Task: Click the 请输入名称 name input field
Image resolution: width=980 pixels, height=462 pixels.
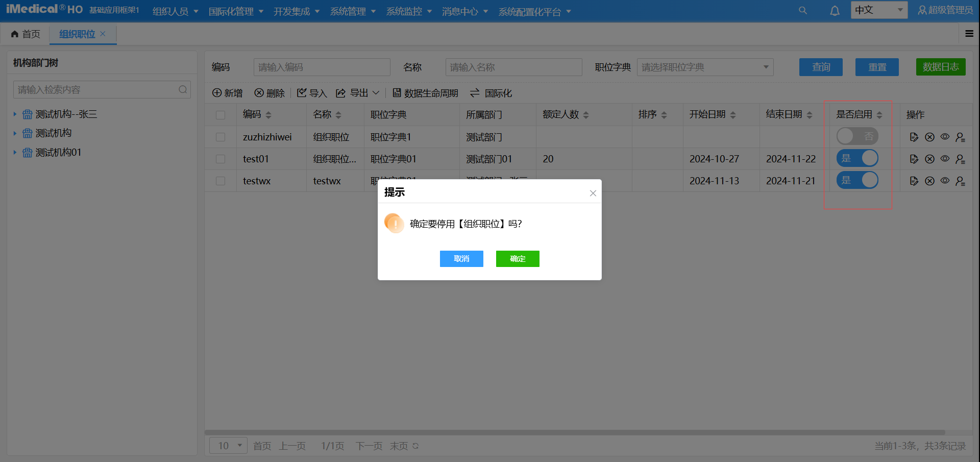Action: click(513, 67)
